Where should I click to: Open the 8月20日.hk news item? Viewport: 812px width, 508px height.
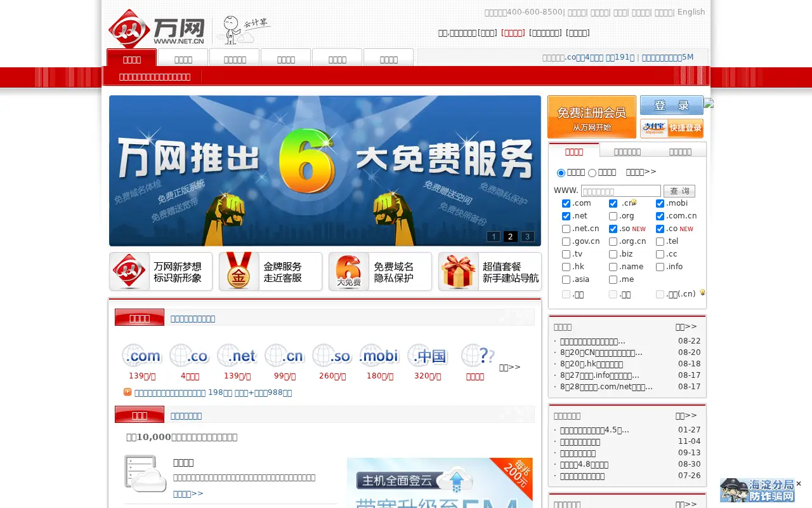coord(591,364)
